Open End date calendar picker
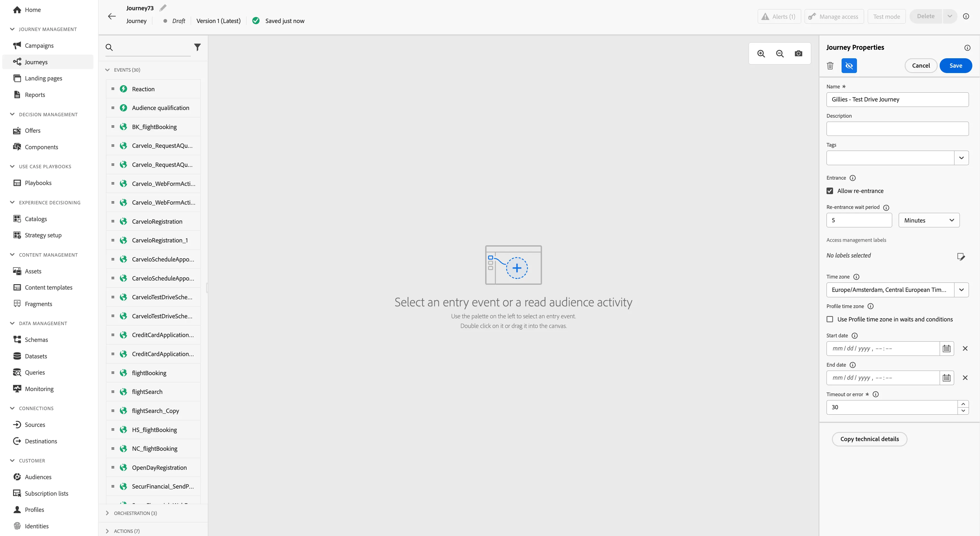This screenshot has height=536, width=980. tap(946, 378)
